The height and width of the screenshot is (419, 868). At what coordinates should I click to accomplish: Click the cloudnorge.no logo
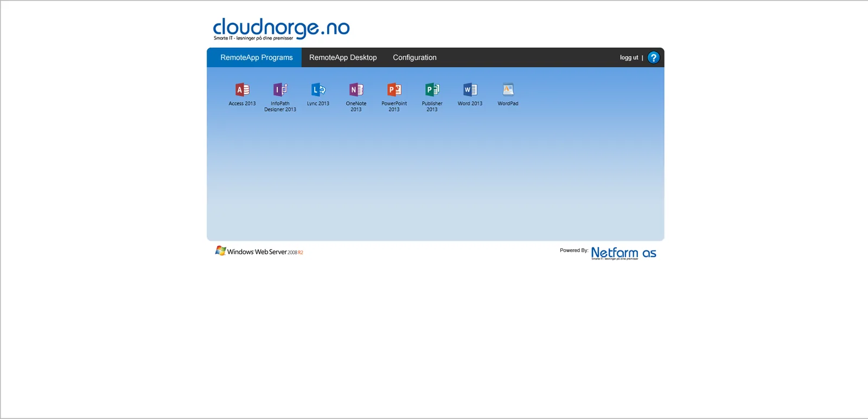(281, 29)
